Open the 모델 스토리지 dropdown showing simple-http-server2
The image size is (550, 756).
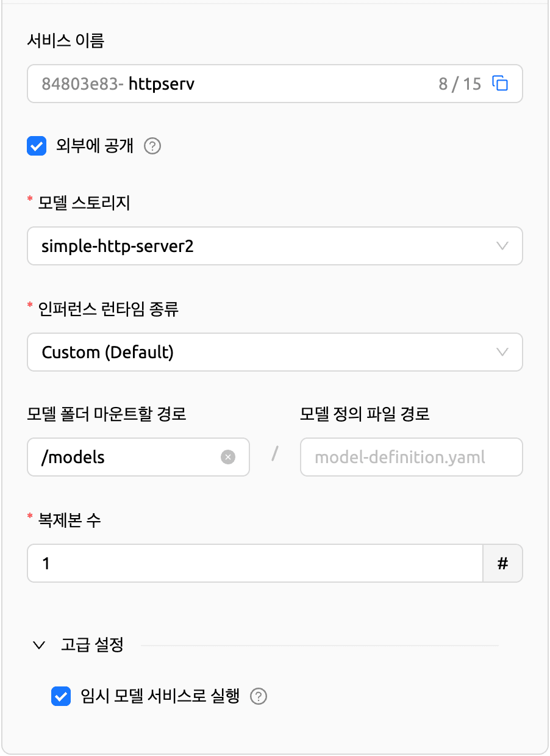point(274,247)
